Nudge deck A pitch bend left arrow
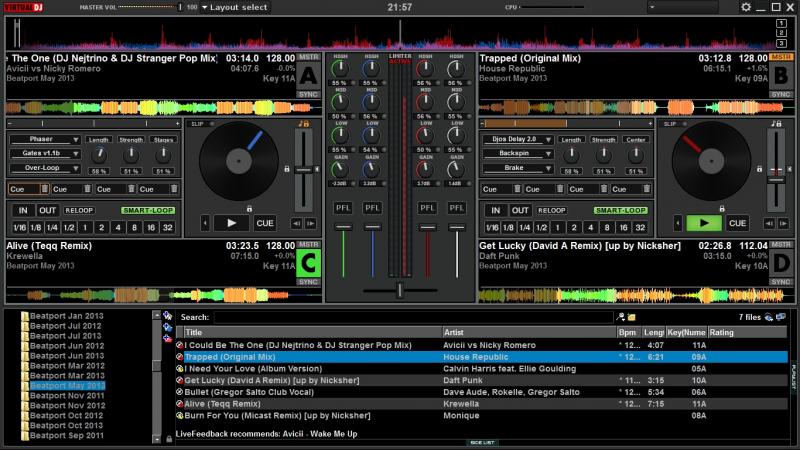Image resolution: width=800 pixels, height=450 pixels. coord(296,223)
